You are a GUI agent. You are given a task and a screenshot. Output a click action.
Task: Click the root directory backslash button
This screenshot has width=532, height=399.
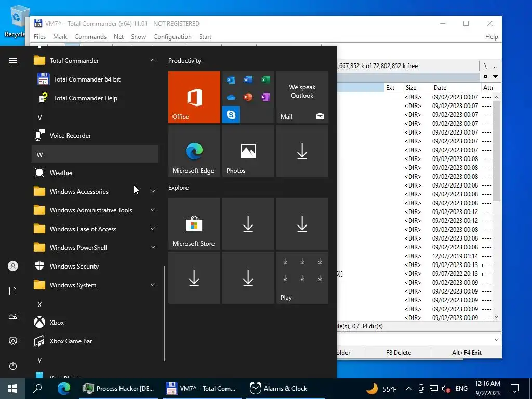click(485, 66)
